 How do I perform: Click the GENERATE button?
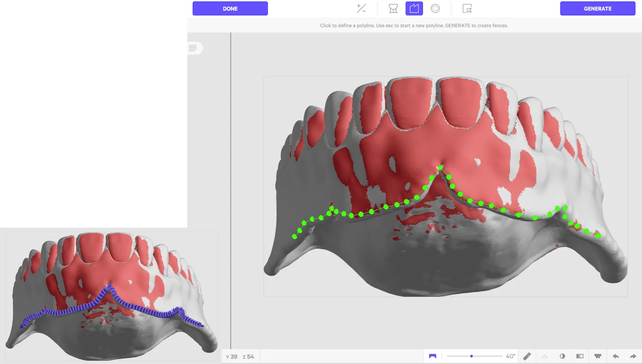click(598, 8)
